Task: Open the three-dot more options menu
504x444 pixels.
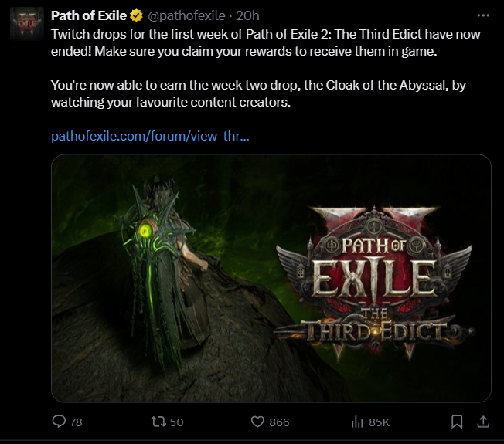Action: point(483,15)
